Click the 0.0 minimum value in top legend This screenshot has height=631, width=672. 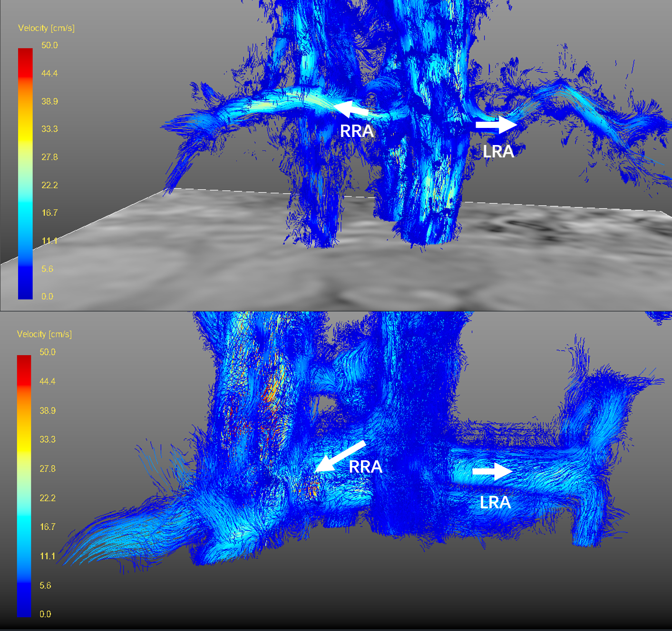tap(47, 297)
